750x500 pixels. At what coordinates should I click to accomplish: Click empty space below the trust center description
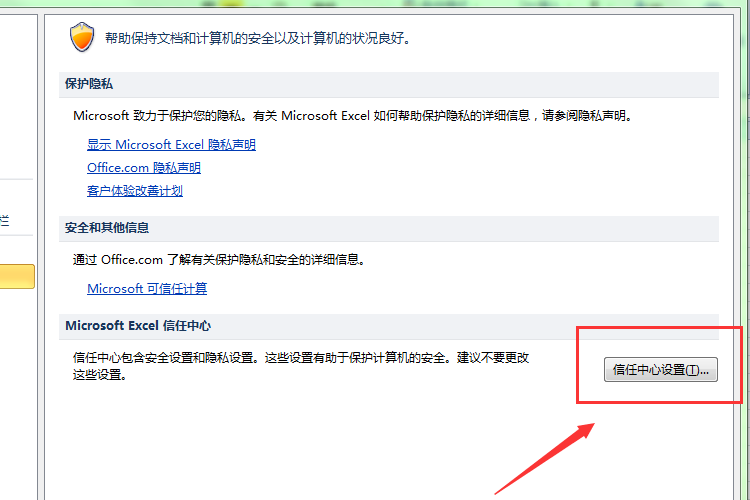300,440
